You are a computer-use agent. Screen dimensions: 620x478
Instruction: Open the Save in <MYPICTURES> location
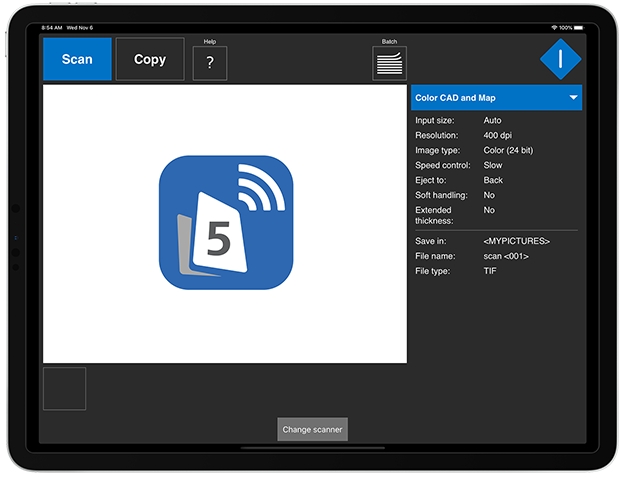click(x=516, y=241)
